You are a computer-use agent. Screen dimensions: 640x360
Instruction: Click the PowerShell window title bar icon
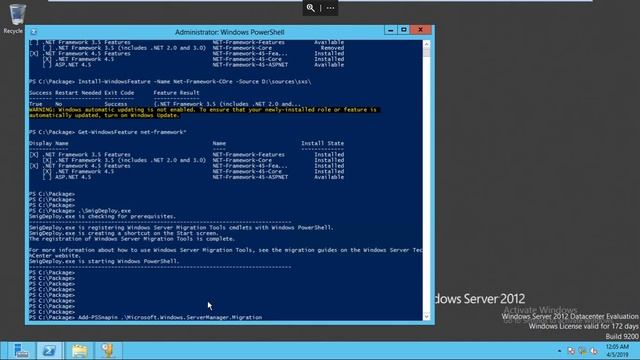[x=34, y=31]
